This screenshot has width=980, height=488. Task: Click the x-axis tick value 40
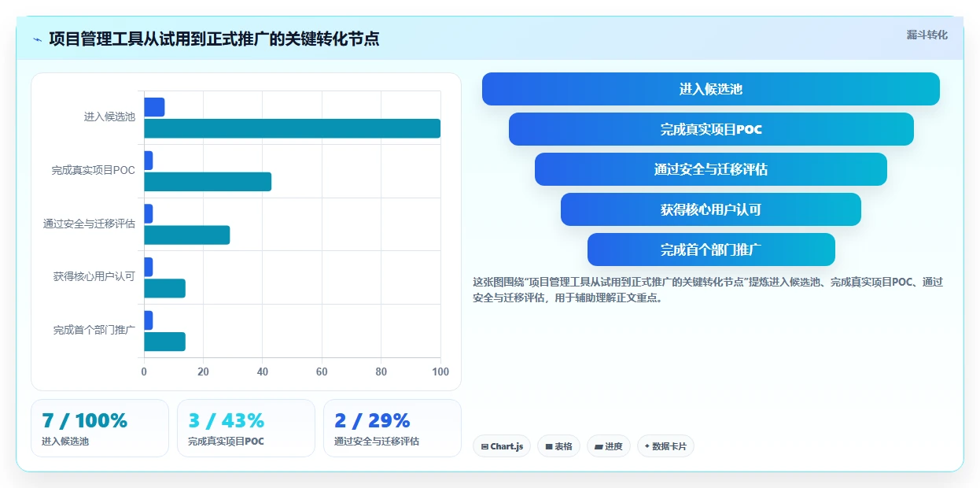pos(263,372)
